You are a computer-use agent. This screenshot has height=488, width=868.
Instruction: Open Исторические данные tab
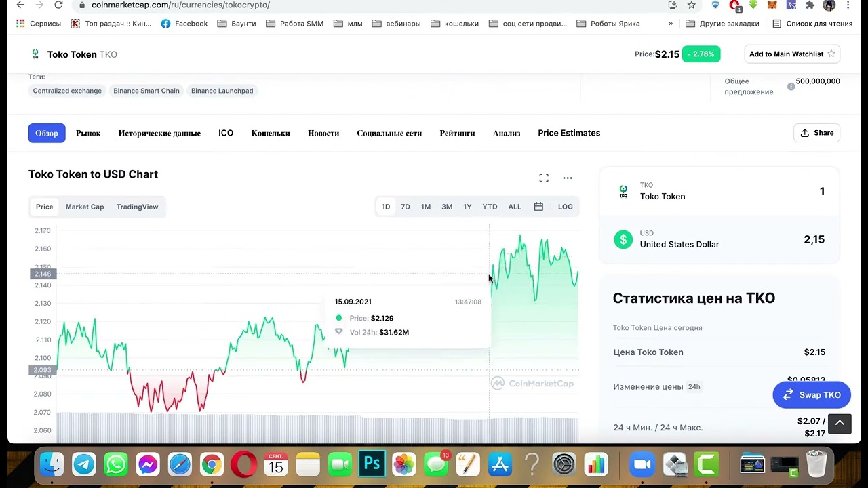[x=159, y=134]
